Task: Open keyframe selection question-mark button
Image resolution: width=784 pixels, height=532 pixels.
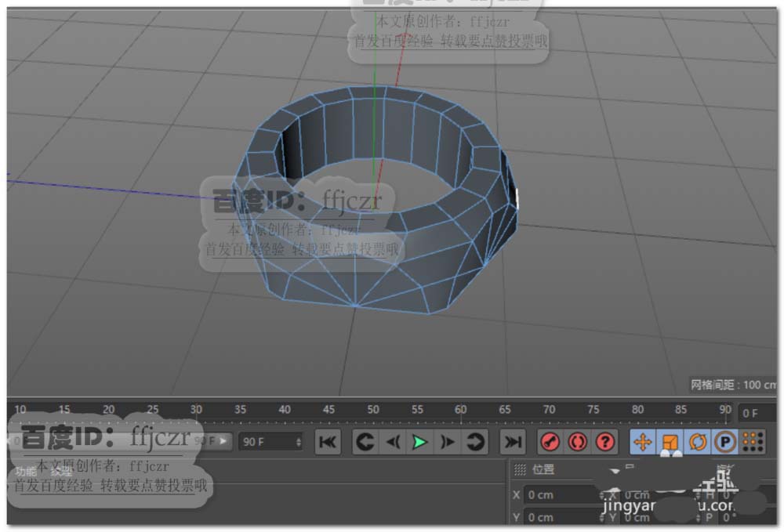Action: (605, 442)
